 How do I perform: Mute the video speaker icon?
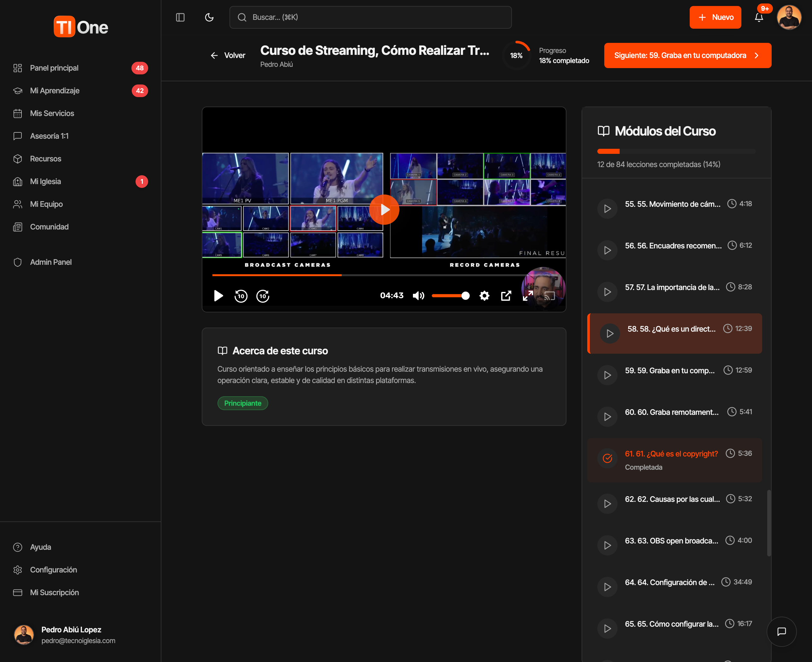click(x=418, y=296)
